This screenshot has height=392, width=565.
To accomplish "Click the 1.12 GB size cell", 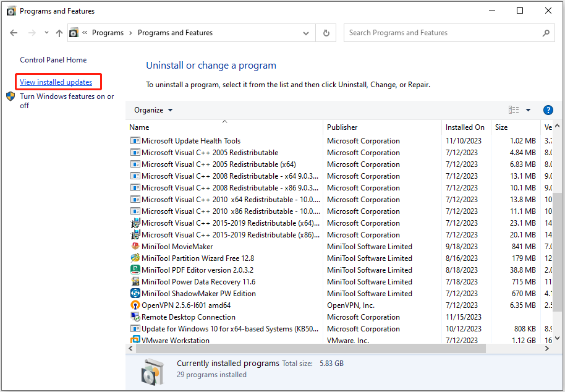I will coord(524,340).
